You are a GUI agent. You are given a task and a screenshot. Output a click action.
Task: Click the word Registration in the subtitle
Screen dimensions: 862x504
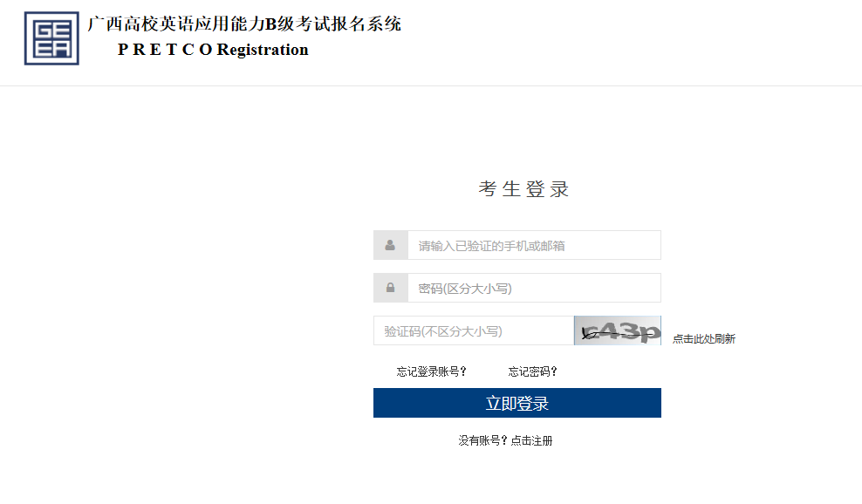(263, 50)
